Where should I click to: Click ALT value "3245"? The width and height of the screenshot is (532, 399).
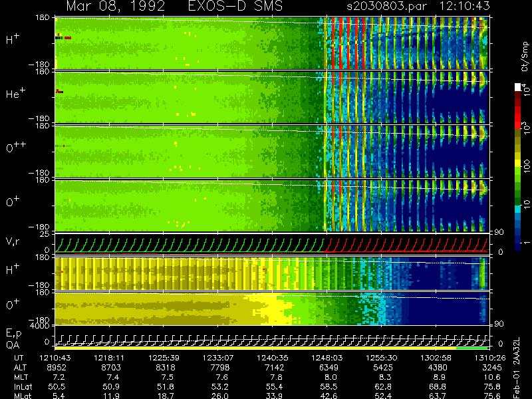click(491, 368)
